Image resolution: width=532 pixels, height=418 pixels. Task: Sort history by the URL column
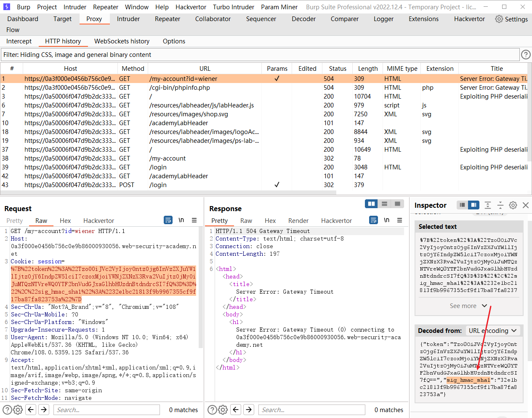pyautogui.click(x=205, y=69)
